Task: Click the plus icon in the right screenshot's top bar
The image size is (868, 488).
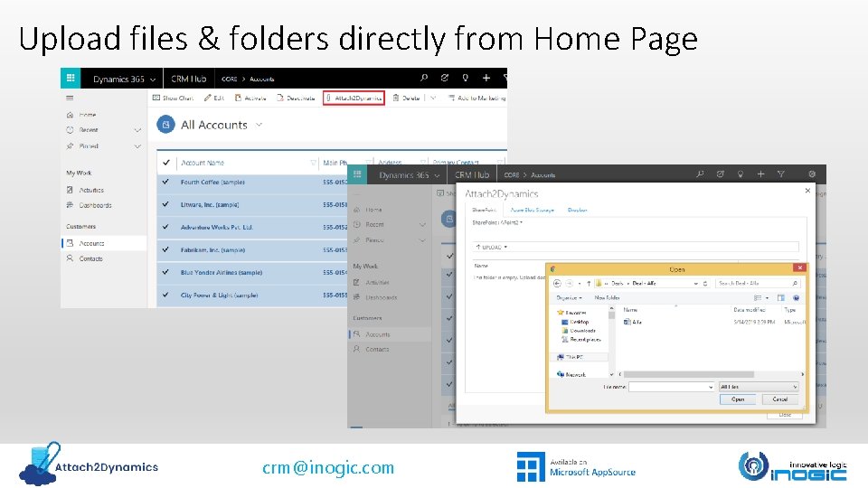Action: pos(760,174)
